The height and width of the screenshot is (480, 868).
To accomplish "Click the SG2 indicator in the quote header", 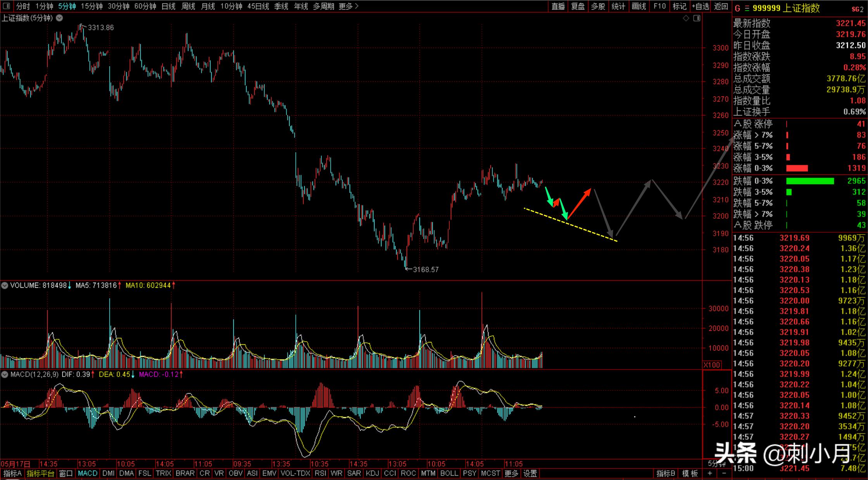I will [857, 9].
